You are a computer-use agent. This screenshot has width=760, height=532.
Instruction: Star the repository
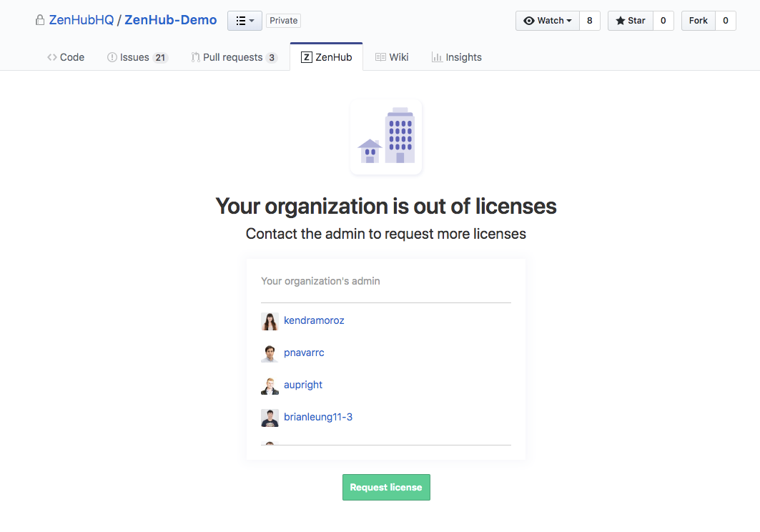631,21
